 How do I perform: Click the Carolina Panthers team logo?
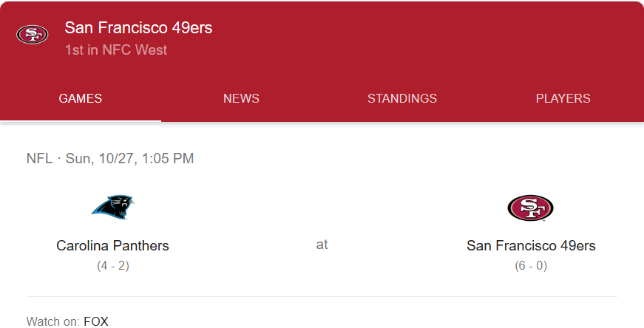point(113,207)
